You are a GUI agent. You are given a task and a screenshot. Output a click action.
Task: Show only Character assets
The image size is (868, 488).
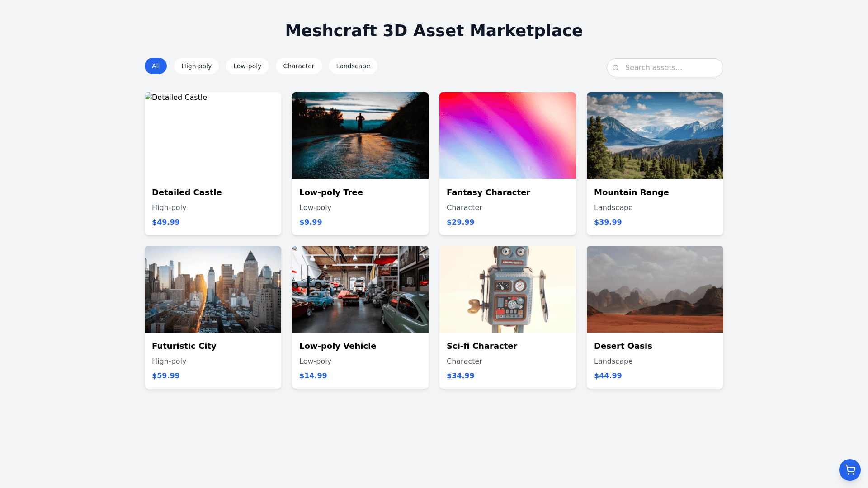(x=298, y=66)
